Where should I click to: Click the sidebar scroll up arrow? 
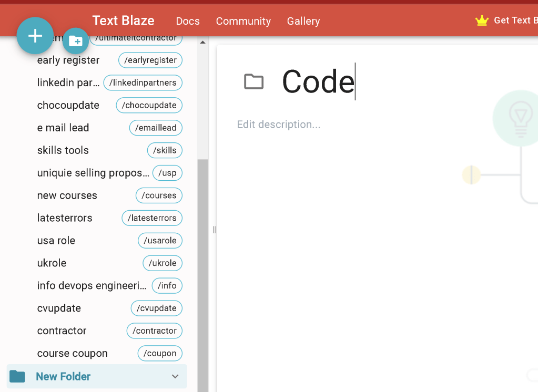pos(203,42)
